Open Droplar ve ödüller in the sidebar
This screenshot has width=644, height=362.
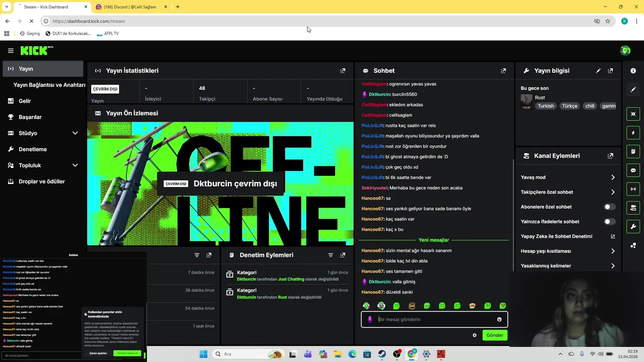pos(43,182)
